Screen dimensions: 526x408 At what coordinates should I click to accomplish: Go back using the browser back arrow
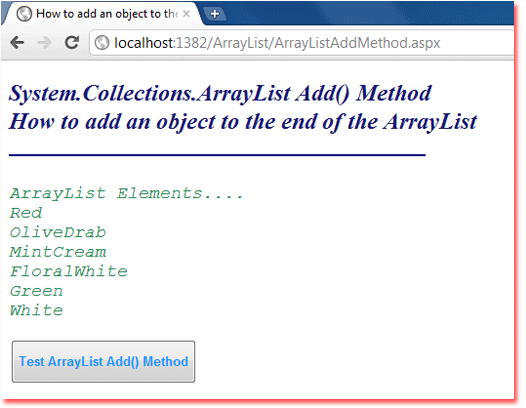coord(17,43)
